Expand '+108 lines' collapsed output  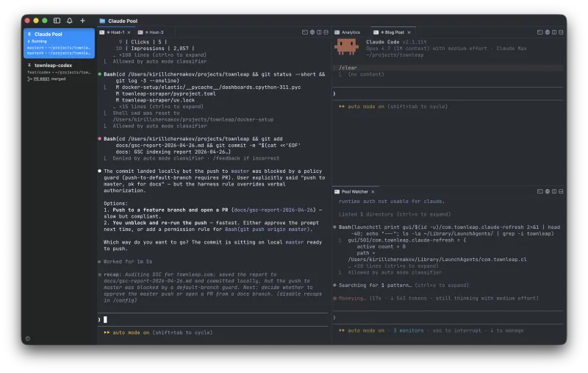click(x=159, y=54)
